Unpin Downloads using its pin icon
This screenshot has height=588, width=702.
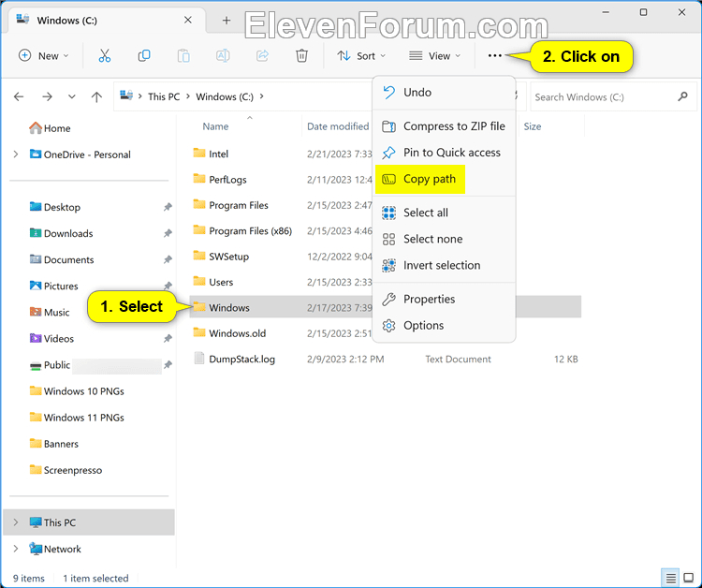click(168, 233)
